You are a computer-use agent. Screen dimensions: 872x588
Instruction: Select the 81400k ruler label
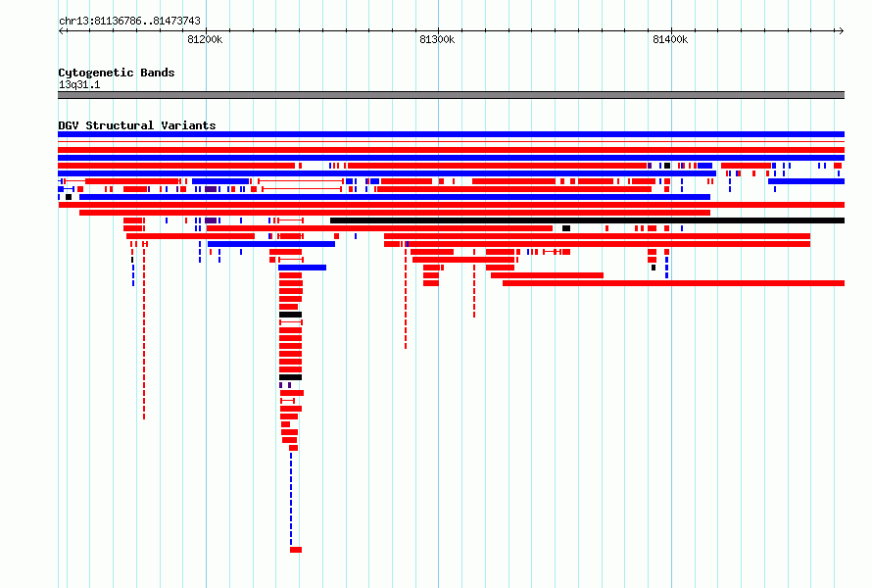pos(670,39)
